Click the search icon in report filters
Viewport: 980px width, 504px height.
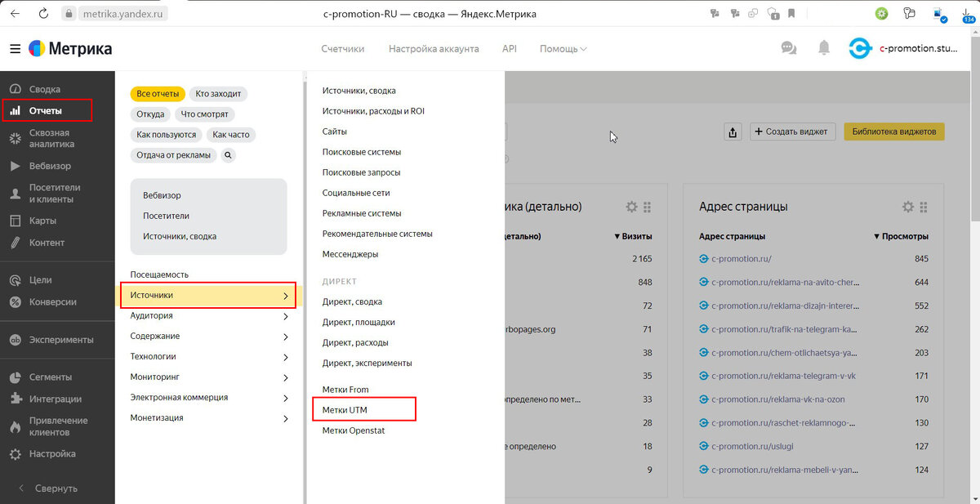(x=228, y=155)
